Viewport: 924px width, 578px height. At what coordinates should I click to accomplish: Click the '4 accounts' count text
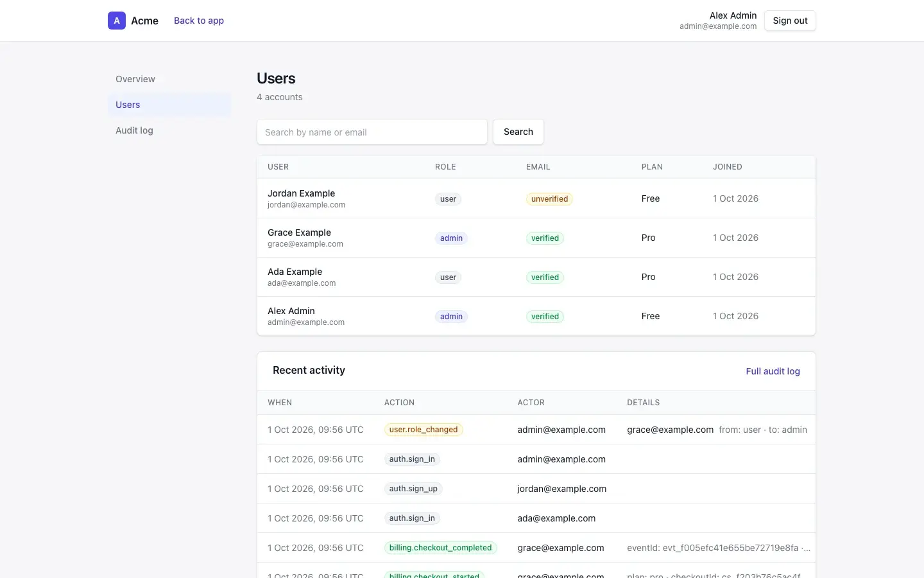tap(280, 97)
